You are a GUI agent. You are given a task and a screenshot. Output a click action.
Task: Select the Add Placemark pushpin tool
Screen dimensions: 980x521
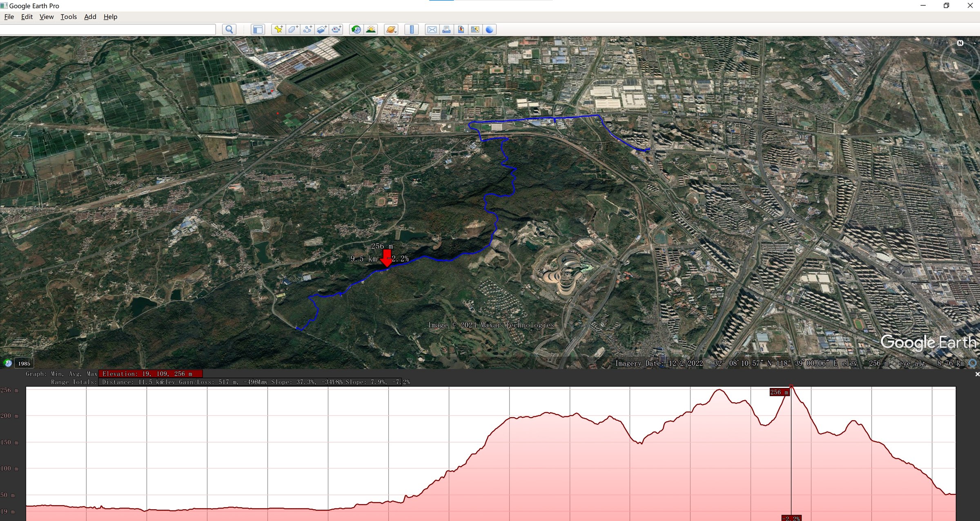pyautogui.click(x=278, y=29)
